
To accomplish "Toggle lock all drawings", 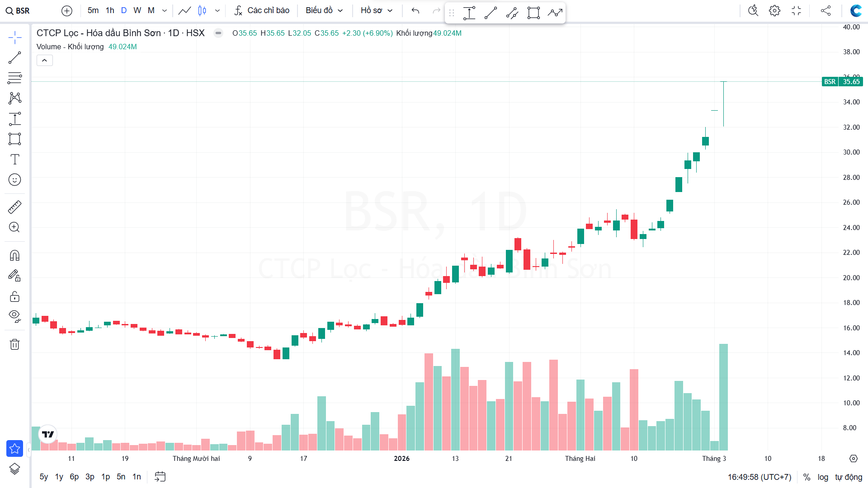I will point(14,296).
